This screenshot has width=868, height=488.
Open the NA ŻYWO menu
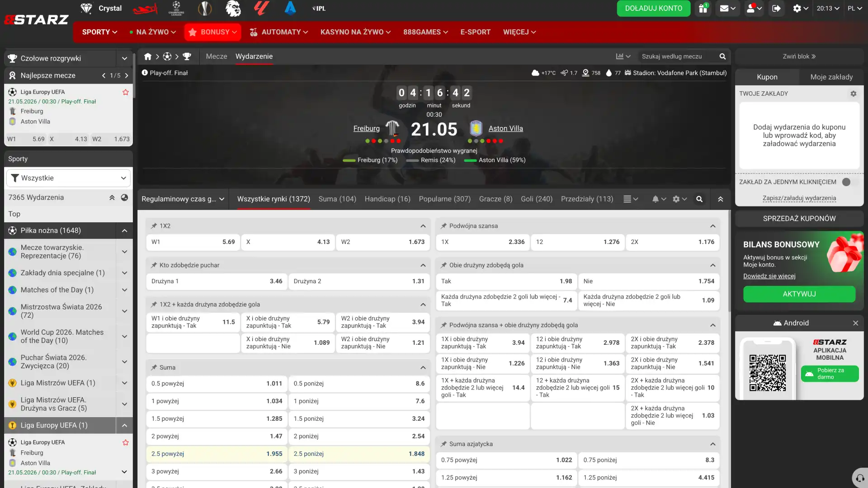tap(152, 32)
